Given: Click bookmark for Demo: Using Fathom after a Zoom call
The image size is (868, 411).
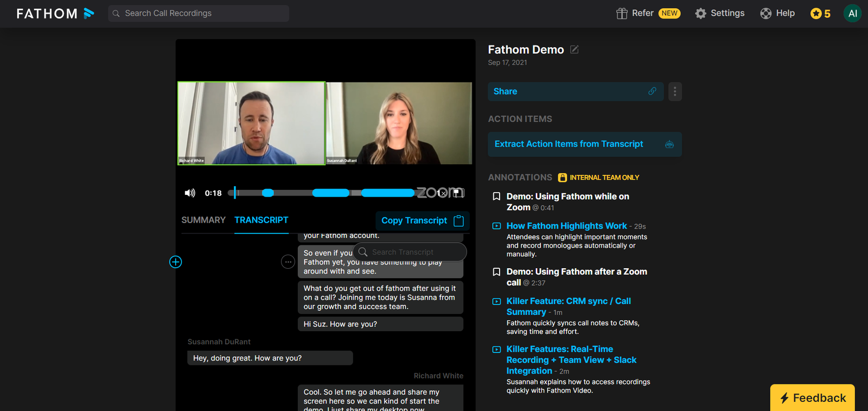Looking at the screenshot, I should (x=496, y=271).
